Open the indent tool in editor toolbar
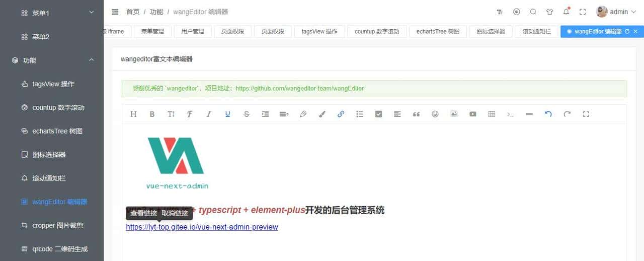The width and height of the screenshot is (644, 261). 265,114
